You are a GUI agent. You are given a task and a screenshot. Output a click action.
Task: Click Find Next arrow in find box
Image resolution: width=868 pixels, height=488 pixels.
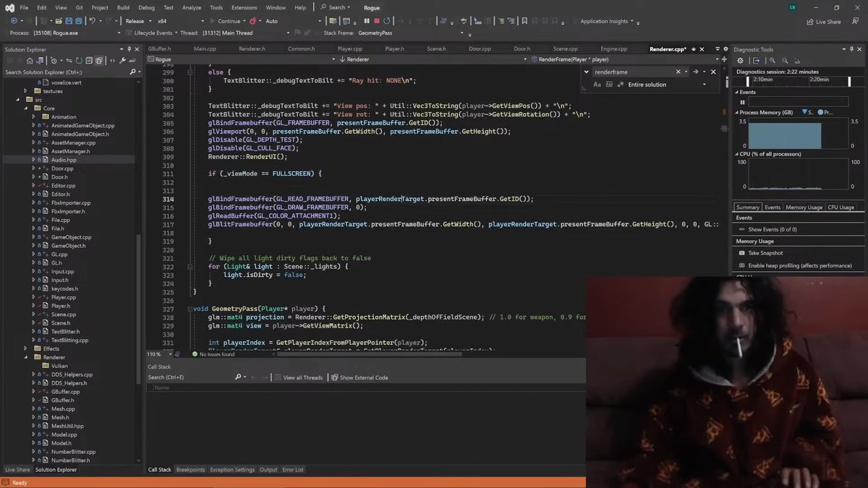tap(696, 72)
